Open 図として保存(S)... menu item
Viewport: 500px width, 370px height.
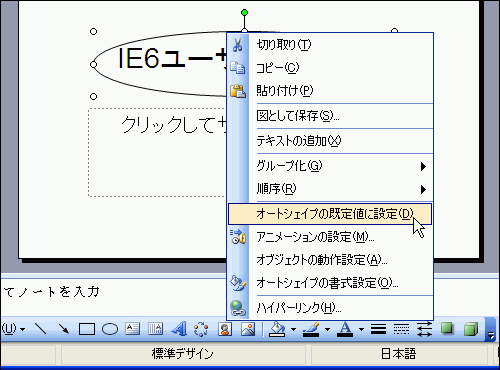[x=330, y=116]
